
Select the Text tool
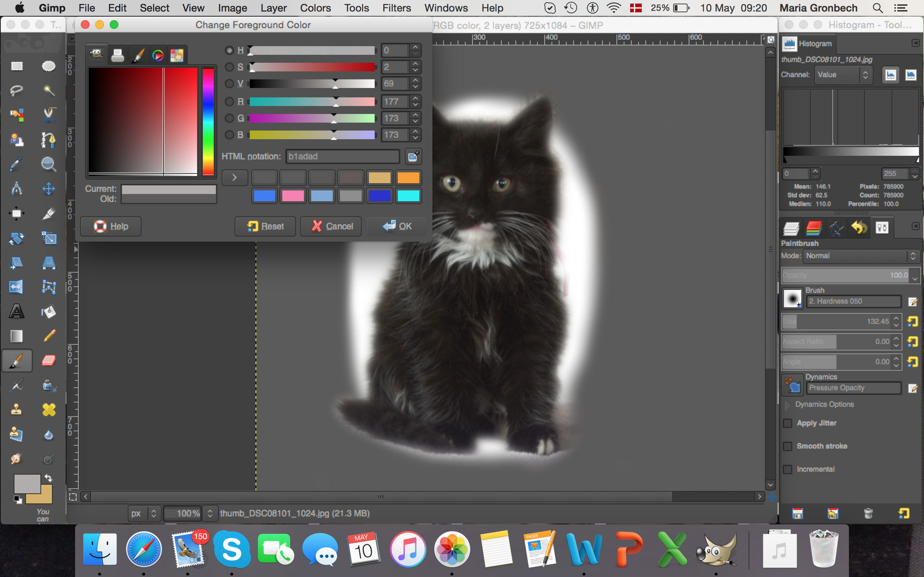tap(16, 311)
